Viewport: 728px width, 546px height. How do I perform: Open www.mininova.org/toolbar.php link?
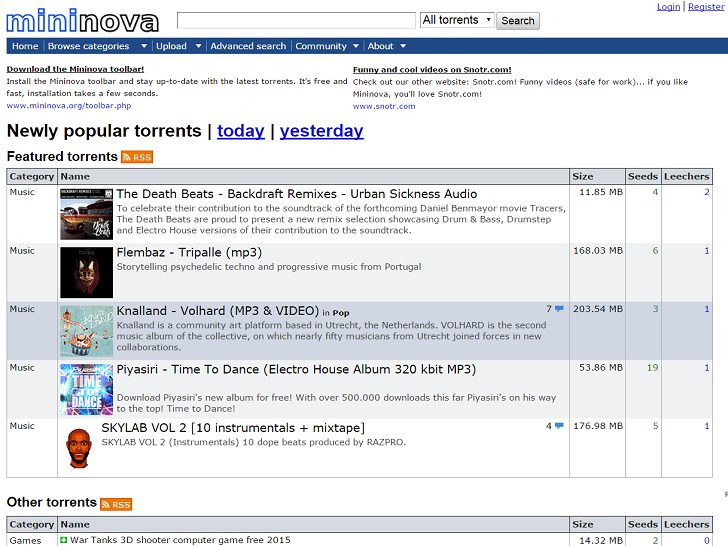tap(69, 105)
